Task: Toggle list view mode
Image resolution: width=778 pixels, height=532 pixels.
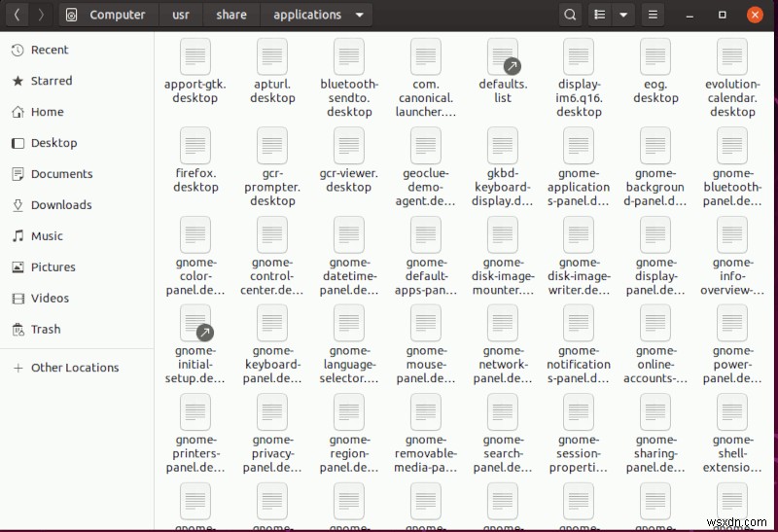Action: pyautogui.click(x=600, y=15)
